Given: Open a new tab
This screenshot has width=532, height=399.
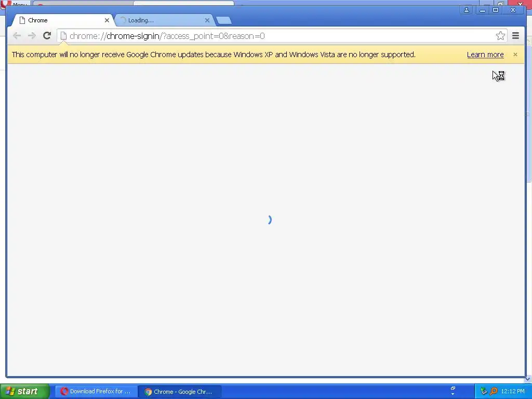Looking at the screenshot, I should 224,20.
